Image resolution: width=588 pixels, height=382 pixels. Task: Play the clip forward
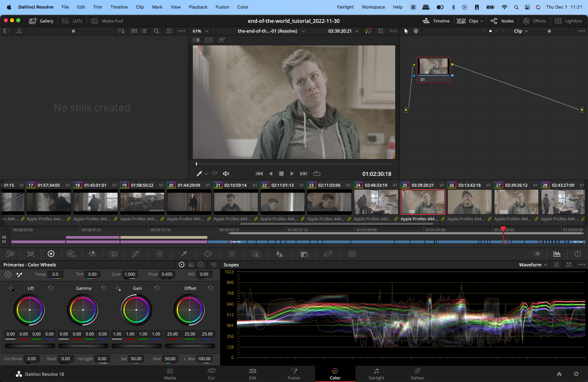[x=292, y=174]
